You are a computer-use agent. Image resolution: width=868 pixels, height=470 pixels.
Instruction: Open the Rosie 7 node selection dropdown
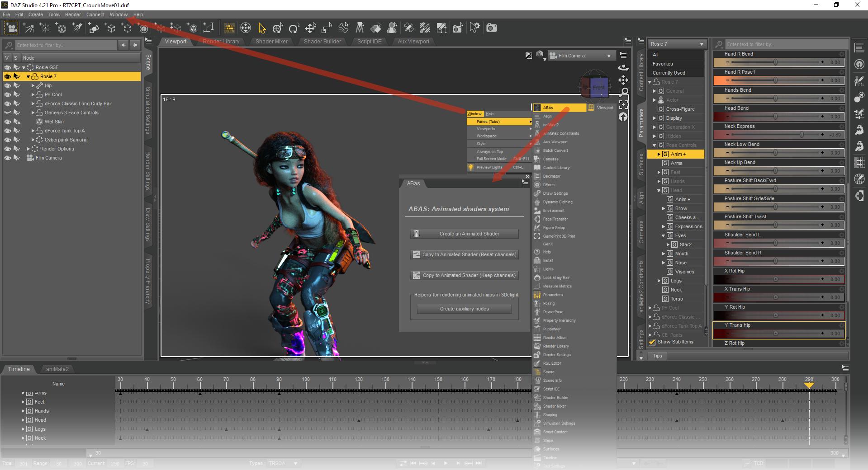coord(677,44)
